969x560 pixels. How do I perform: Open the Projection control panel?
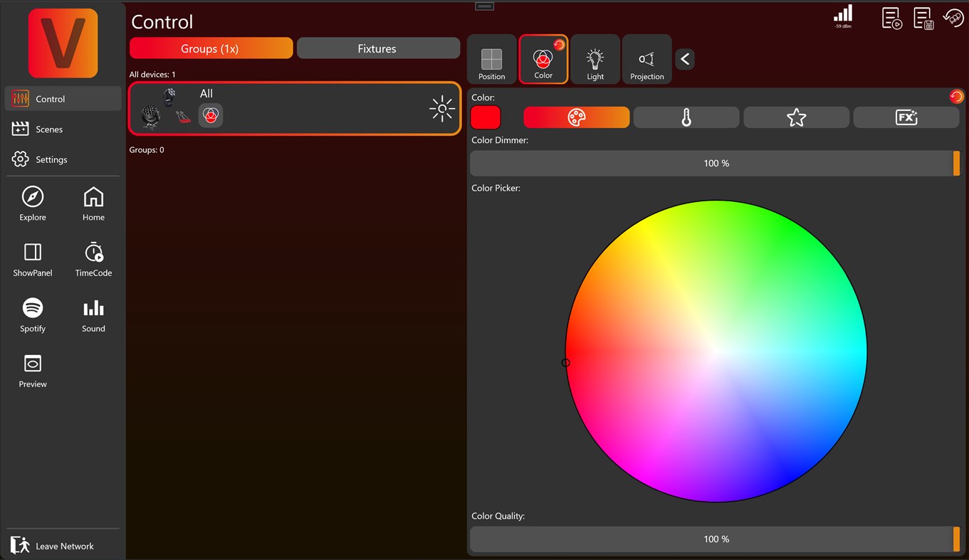646,59
